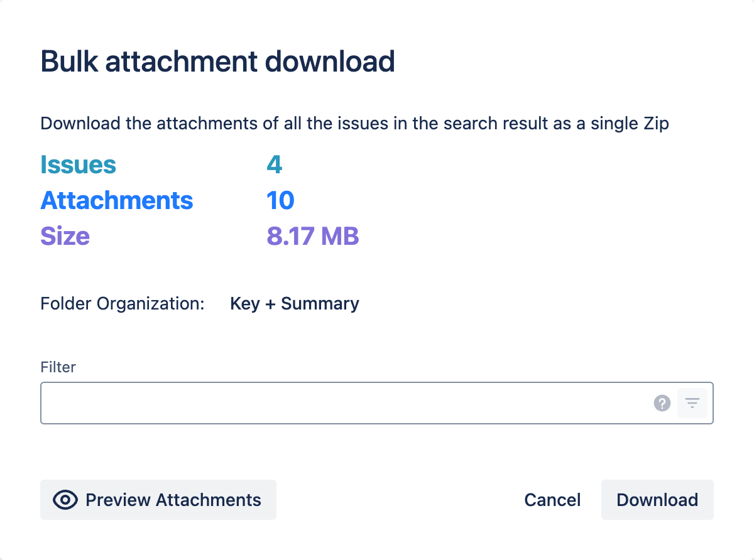754x560 pixels.
Task: Click the issues count value 4
Action: [274, 164]
